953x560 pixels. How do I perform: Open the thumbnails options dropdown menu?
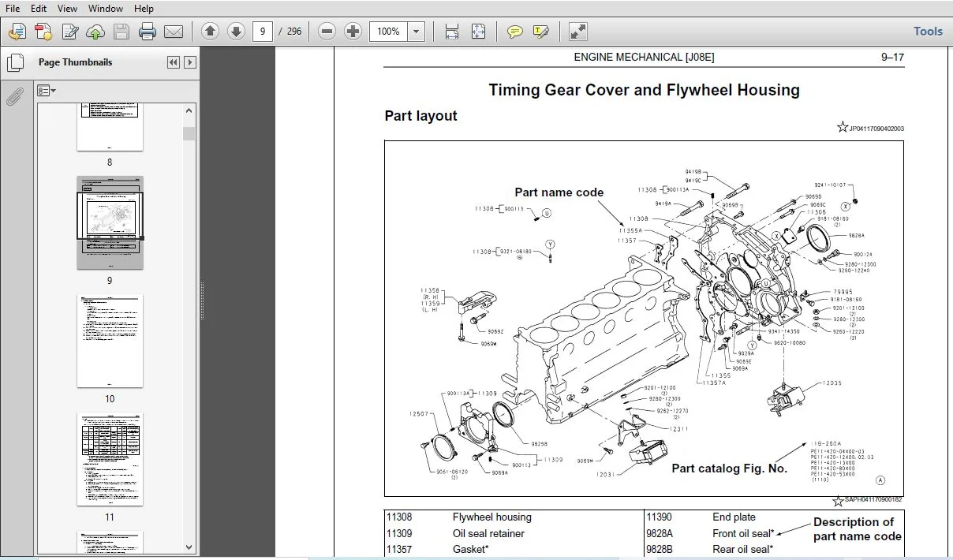pyautogui.click(x=47, y=91)
